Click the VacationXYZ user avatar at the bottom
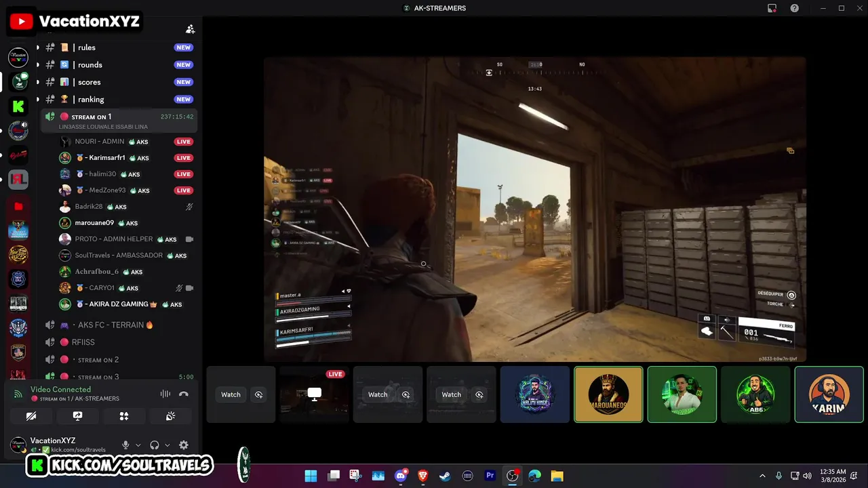The image size is (868, 488). click(18, 445)
